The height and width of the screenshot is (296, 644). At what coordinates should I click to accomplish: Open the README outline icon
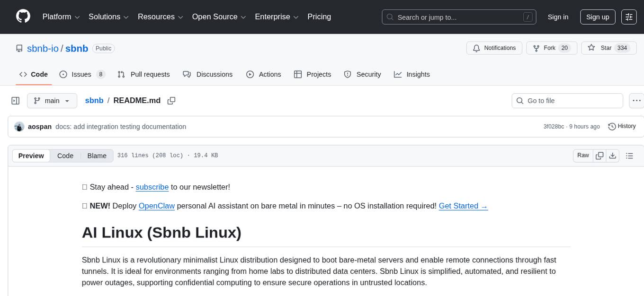[x=630, y=155]
